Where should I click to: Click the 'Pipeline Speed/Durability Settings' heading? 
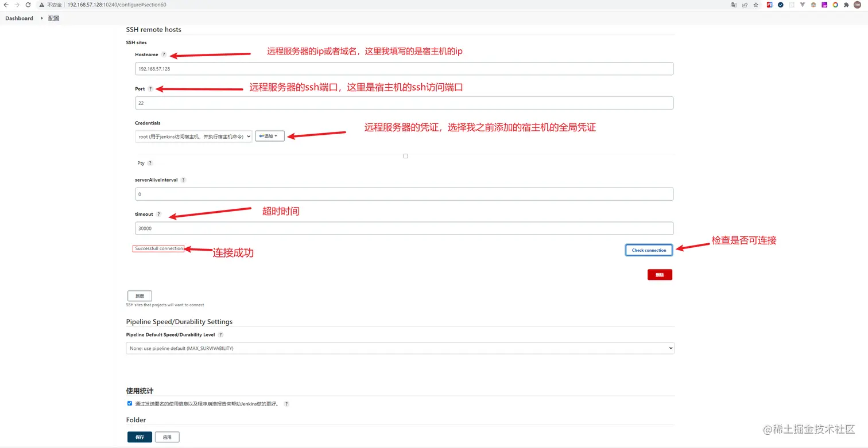(x=179, y=321)
